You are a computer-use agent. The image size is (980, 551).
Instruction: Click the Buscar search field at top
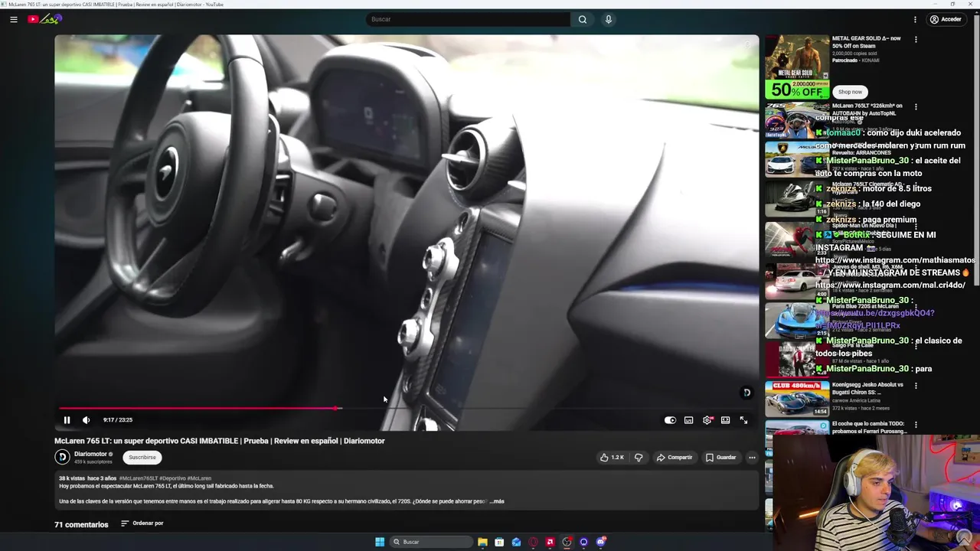(x=468, y=19)
